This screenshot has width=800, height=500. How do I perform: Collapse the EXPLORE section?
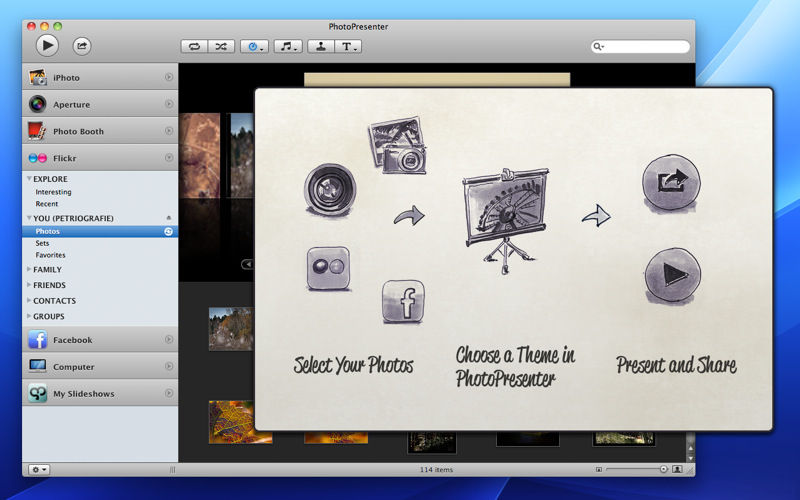[x=29, y=179]
